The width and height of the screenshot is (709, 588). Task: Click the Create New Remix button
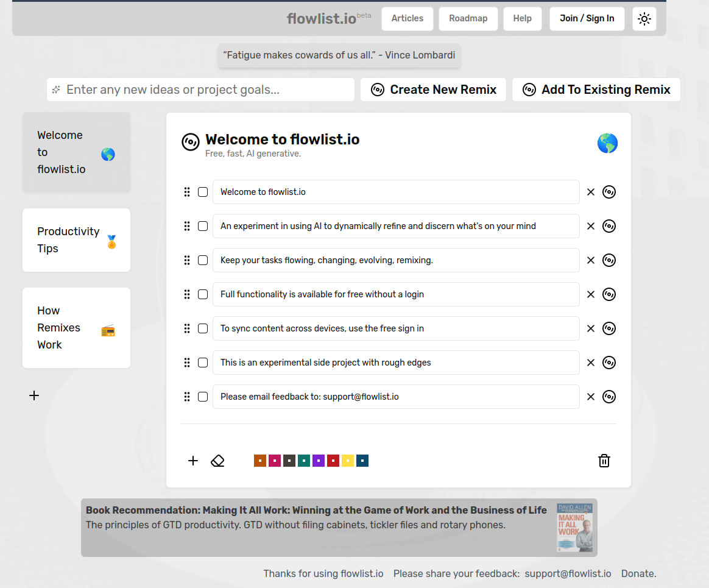(433, 90)
